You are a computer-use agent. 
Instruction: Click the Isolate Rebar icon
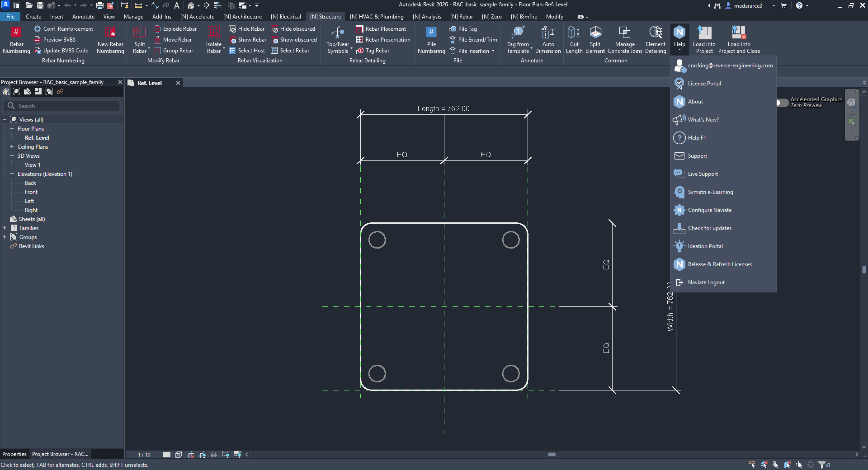click(213, 33)
